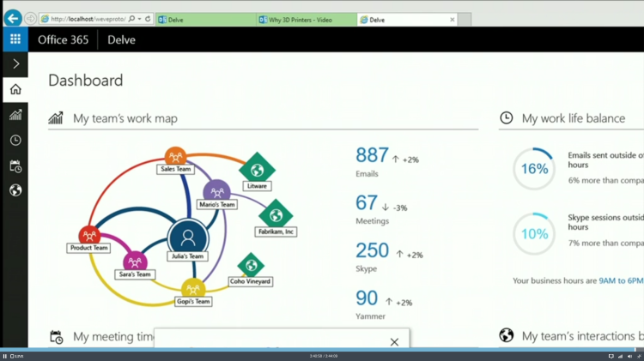Go to the Home dashboard icon
The height and width of the screenshot is (361, 644).
(15, 89)
